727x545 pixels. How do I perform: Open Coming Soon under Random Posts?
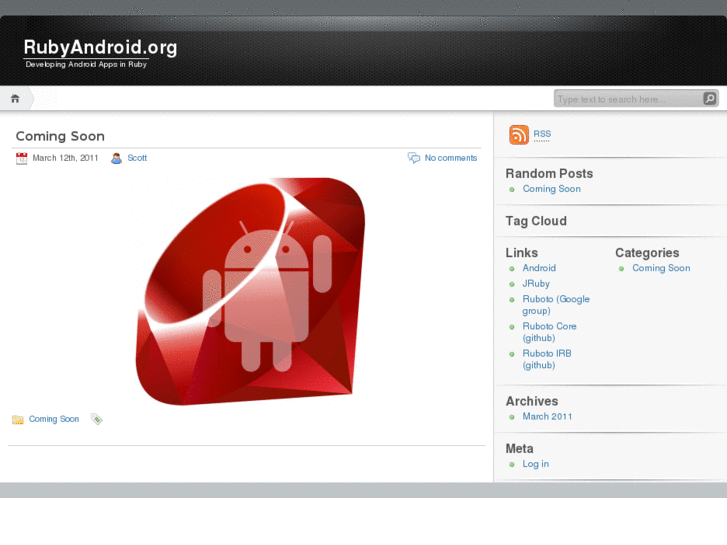point(552,189)
